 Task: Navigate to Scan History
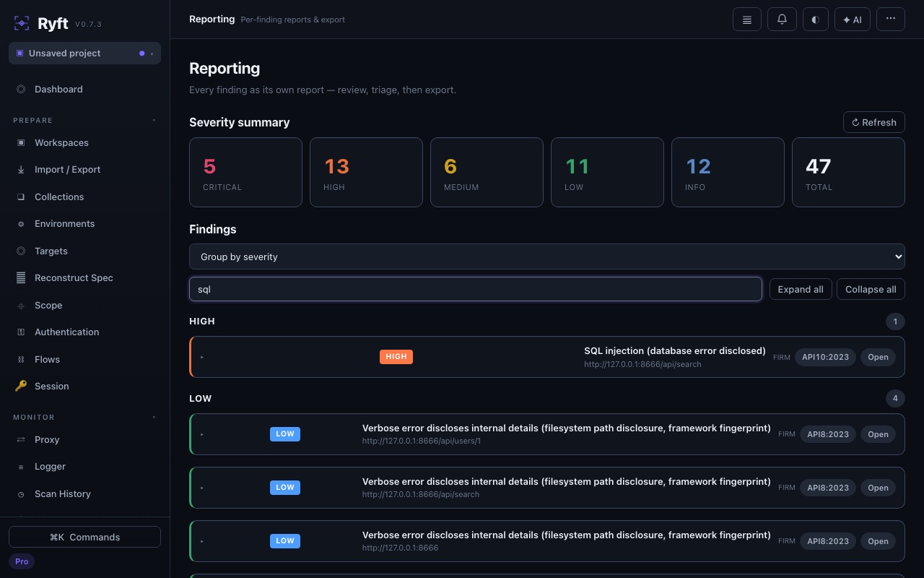tap(84, 494)
